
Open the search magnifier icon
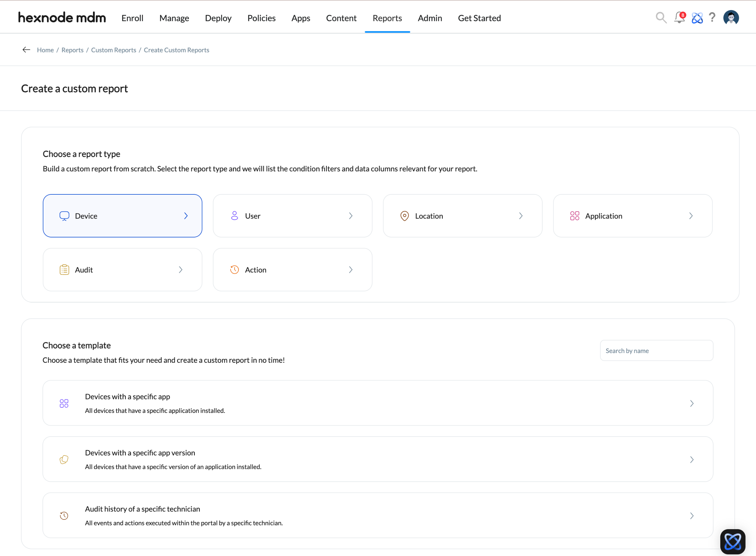coord(661,17)
